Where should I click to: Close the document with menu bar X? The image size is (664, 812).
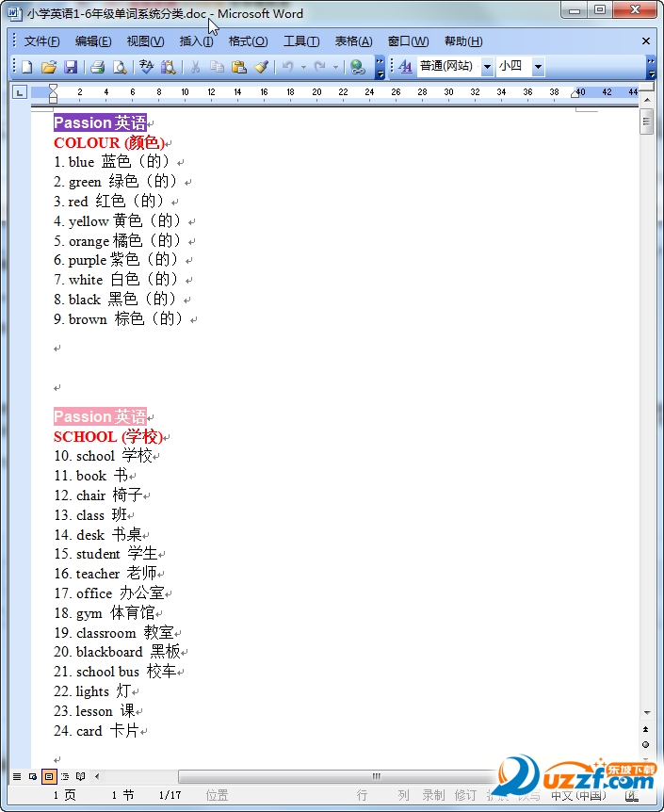pos(646,41)
